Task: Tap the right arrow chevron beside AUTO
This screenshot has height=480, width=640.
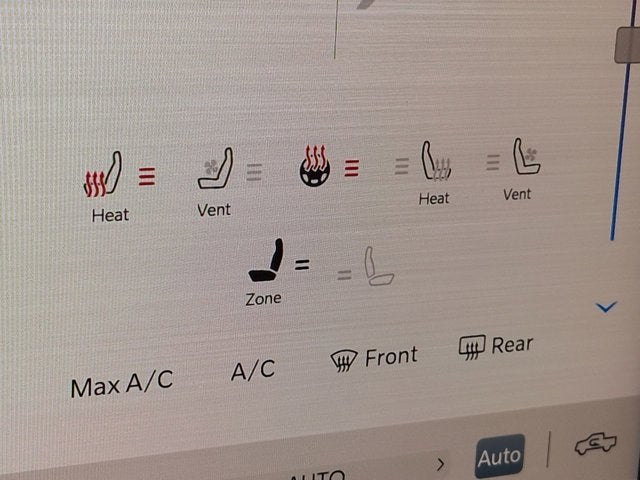Action: (x=440, y=464)
